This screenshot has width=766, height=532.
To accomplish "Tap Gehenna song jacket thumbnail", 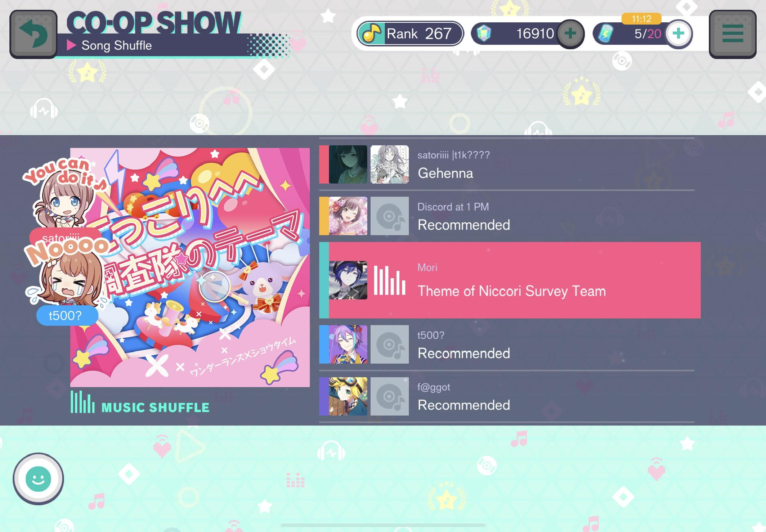I will coord(390,164).
